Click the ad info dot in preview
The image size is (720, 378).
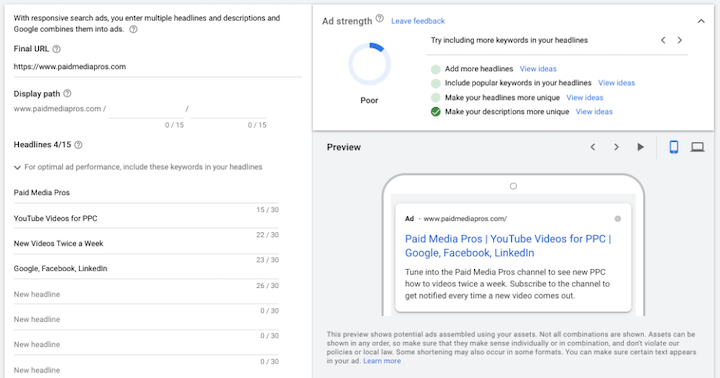coord(618,219)
